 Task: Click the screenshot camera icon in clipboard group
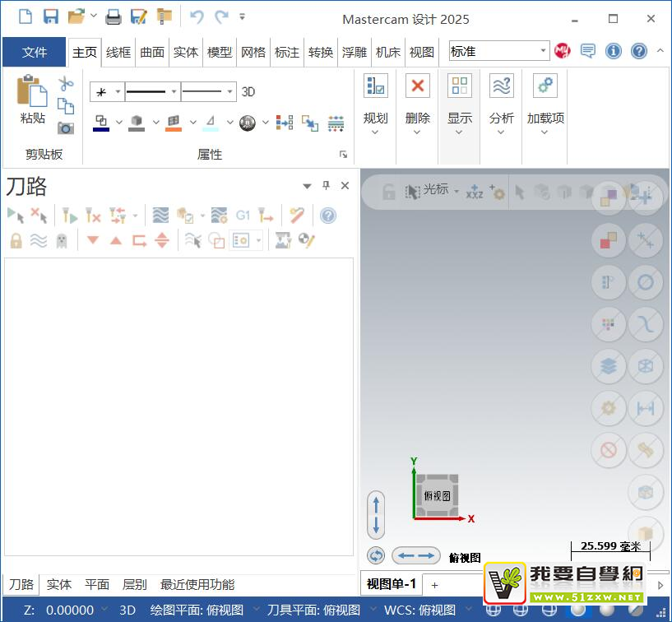click(x=66, y=128)
